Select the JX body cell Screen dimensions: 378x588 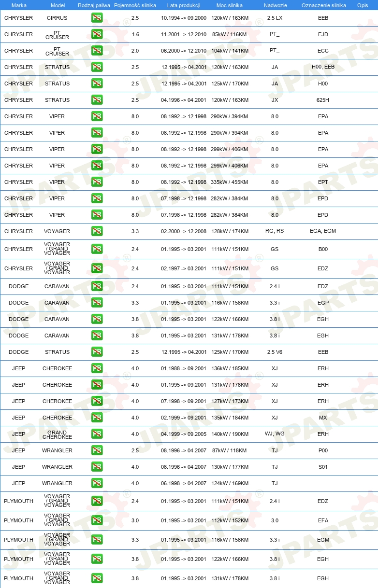(x=275, y=100)
